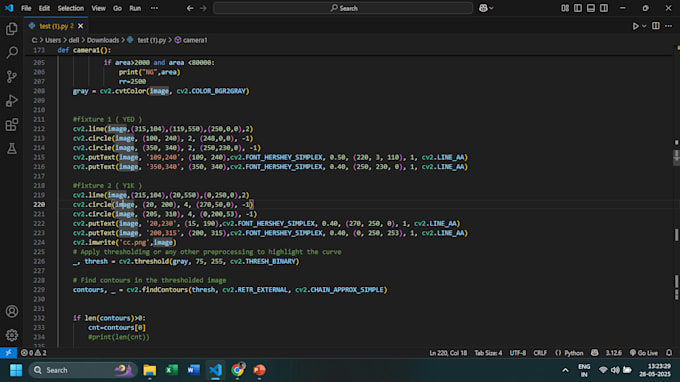
Task: Change UTF-8 file encoding
Action: pyautogui.click(x=517, y=353)
